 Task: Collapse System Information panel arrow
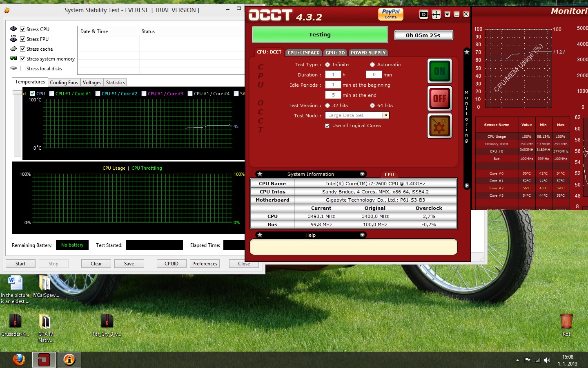coord(362,174)
